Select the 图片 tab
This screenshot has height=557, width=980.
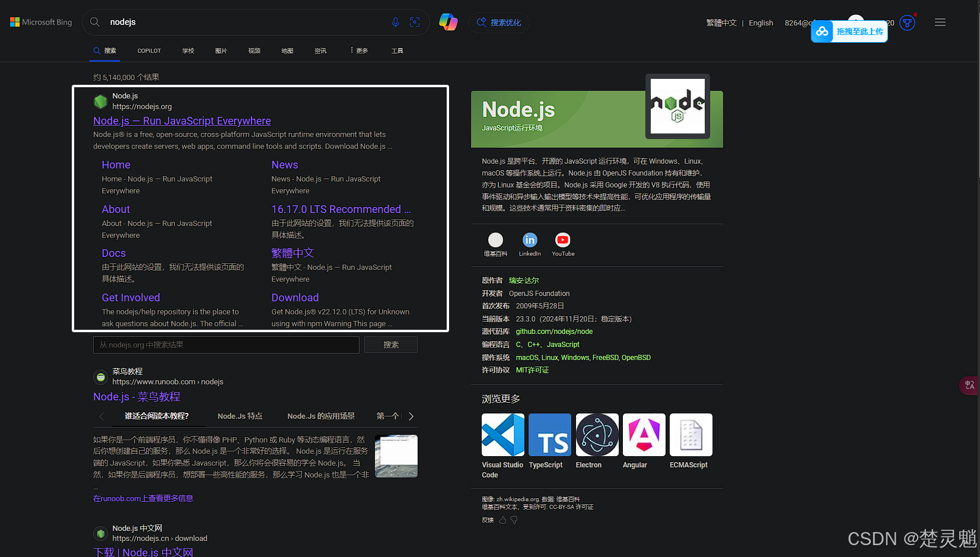click(221, 50)
